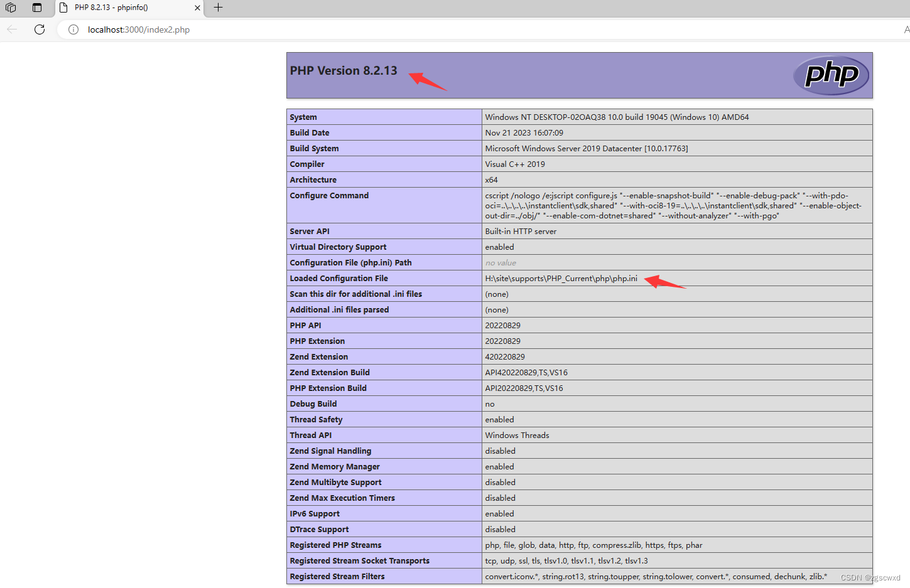Click the Server API label
The height and width of the screenshot is (588, 910).
coord(310,232)
